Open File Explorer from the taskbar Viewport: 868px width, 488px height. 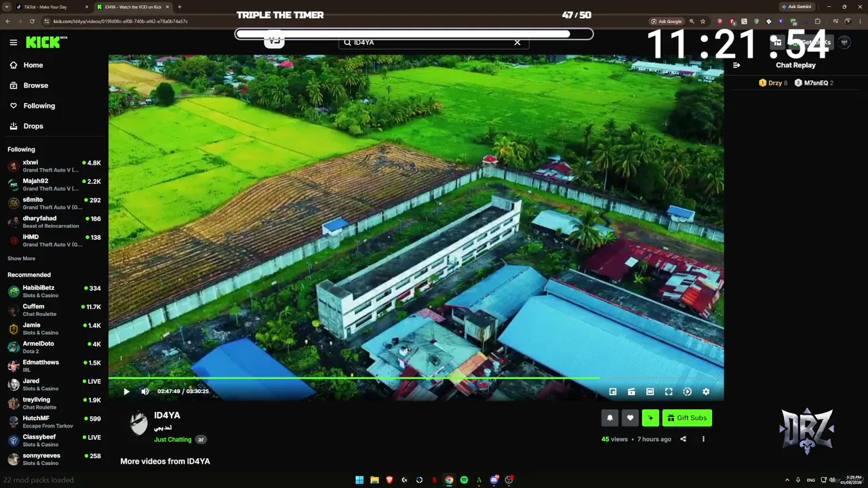click(374, 480)
